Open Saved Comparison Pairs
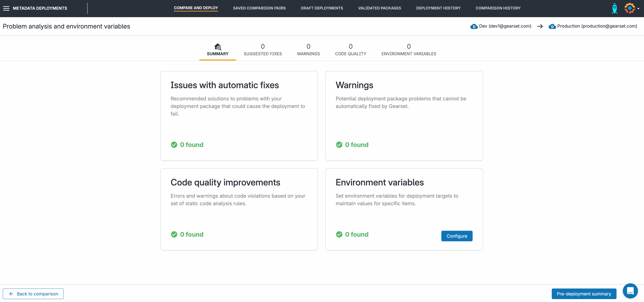The image size is (644, 302). pos(259,8)
